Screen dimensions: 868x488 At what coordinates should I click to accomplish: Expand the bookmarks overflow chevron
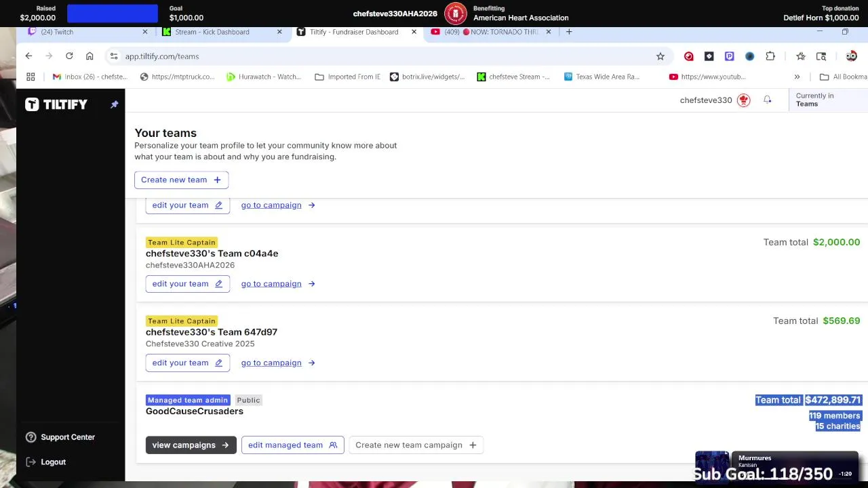pos(797,77)
